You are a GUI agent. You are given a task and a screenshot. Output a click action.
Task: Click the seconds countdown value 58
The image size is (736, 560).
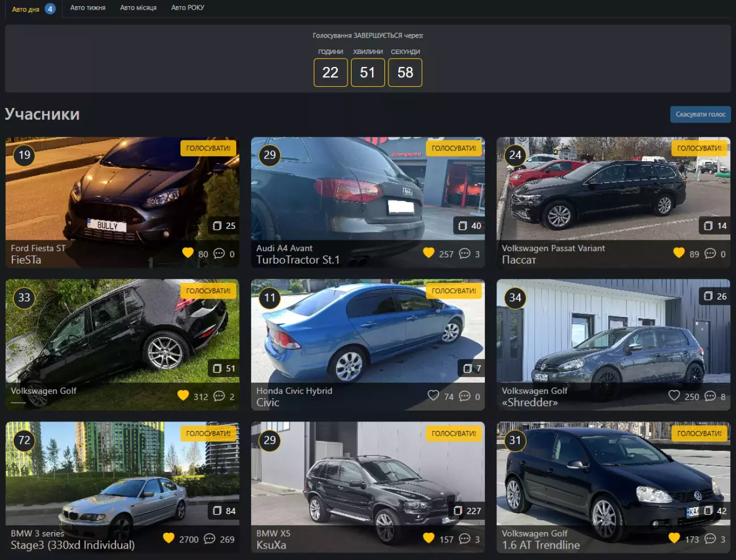pyautogui.click(x=405, y=73)
